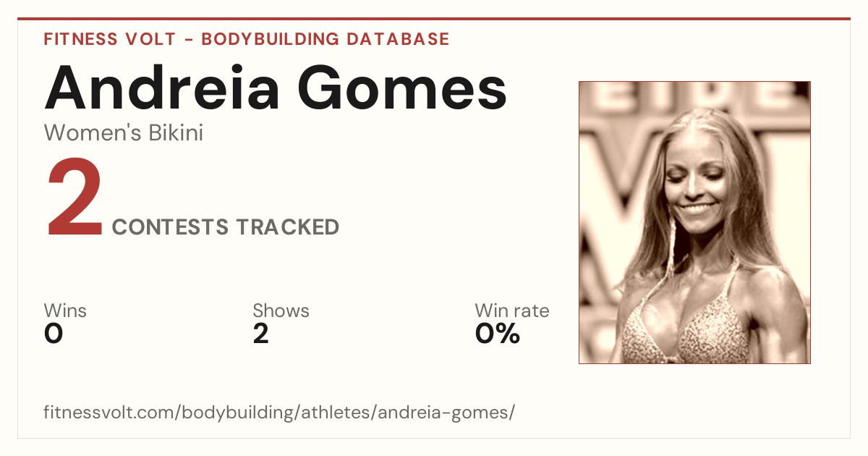Click the Andreia Gomes athlete photo
868x456 pixels.
[x=694, y=222]
